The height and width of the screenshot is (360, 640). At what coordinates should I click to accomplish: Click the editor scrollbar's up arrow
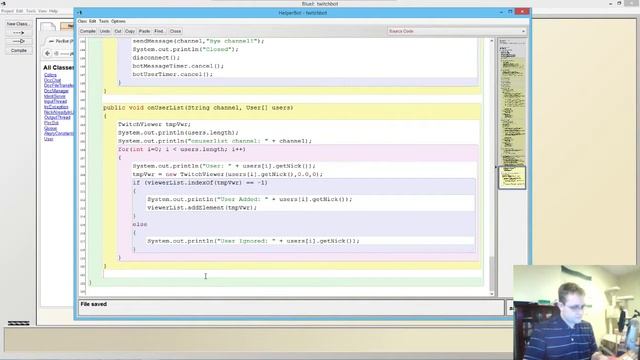coord(491,41)
